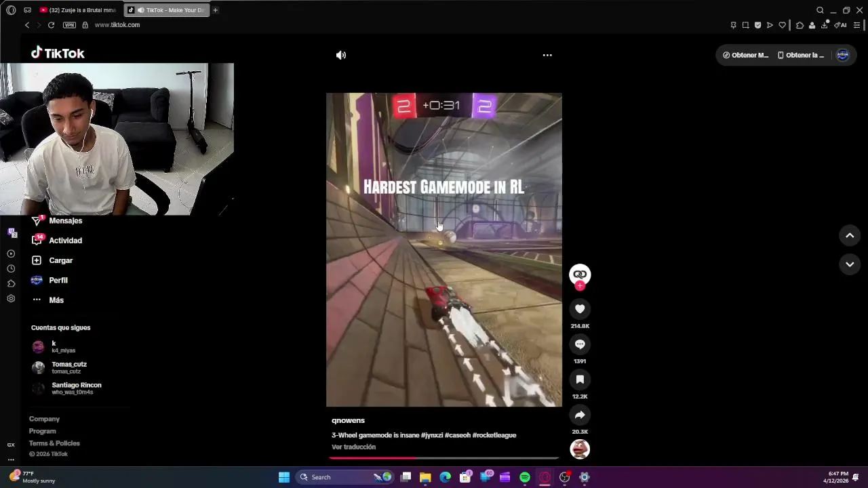868x488 pixels.
Task: Toggle the VPN badge
Action: [x=69, y=25]
